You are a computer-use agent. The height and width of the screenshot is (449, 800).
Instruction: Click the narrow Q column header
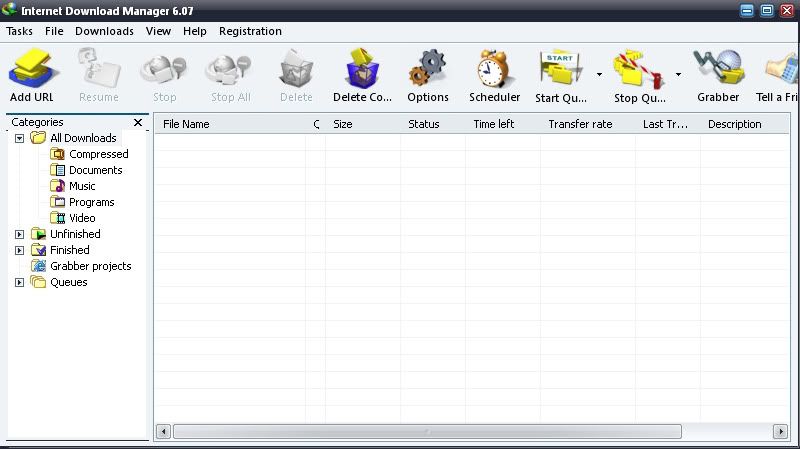tap(315, 124)
